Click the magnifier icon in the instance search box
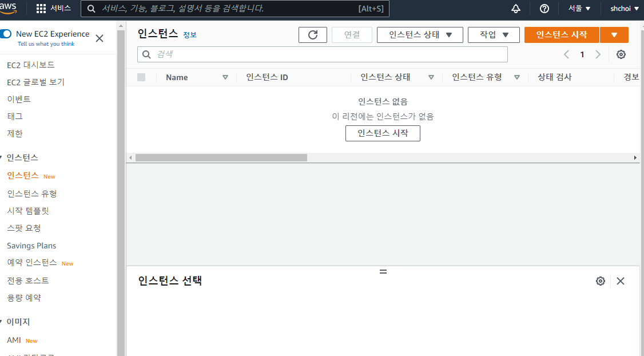This screenshot has height=356, width=644. coord(146,54)
